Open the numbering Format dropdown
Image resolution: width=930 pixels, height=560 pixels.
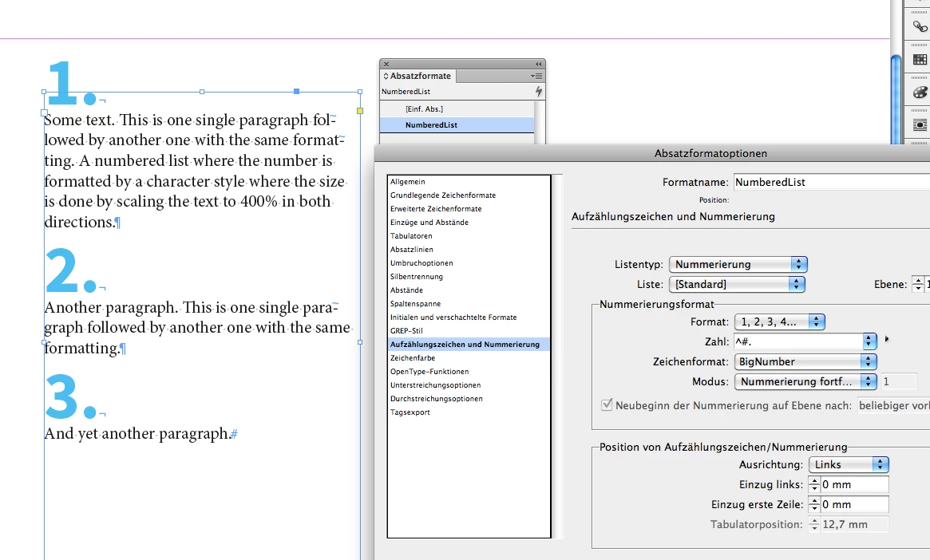point(779,321)
